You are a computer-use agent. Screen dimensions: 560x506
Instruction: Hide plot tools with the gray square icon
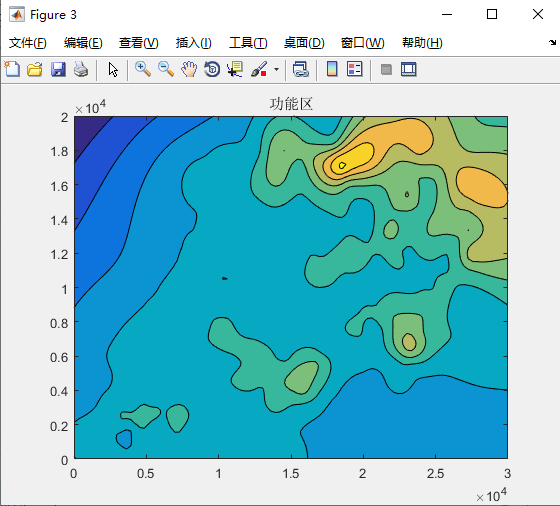coord(386,69)
